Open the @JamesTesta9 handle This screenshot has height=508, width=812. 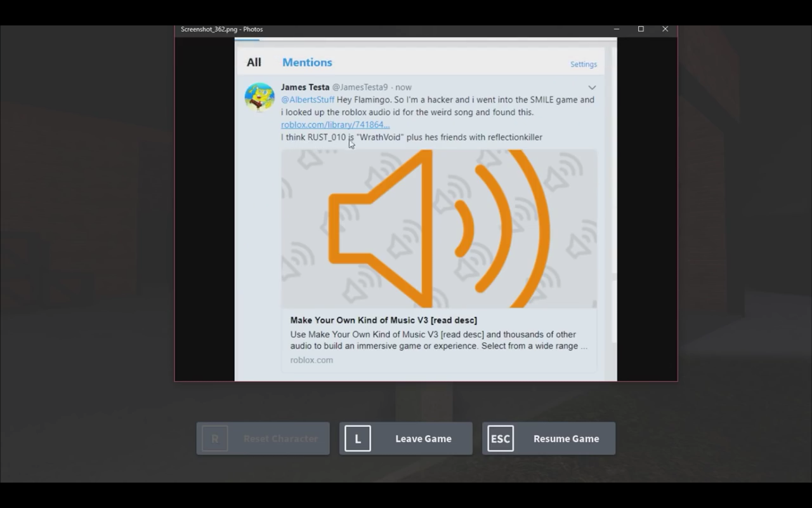click(x=360, y=87)
